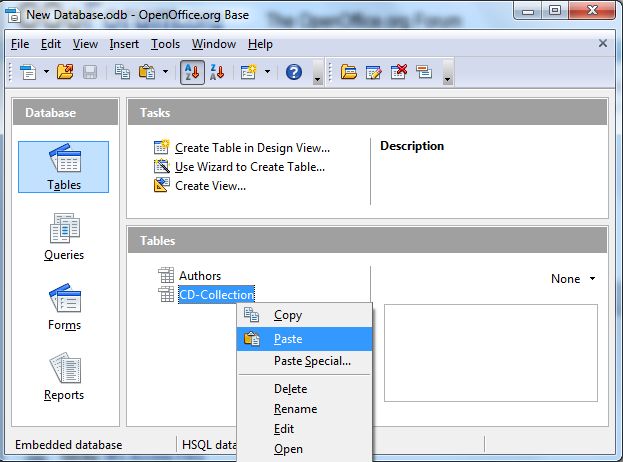Open the Forms section in sidebar
This screenshot has width=623, height=462.
point(64,307)
